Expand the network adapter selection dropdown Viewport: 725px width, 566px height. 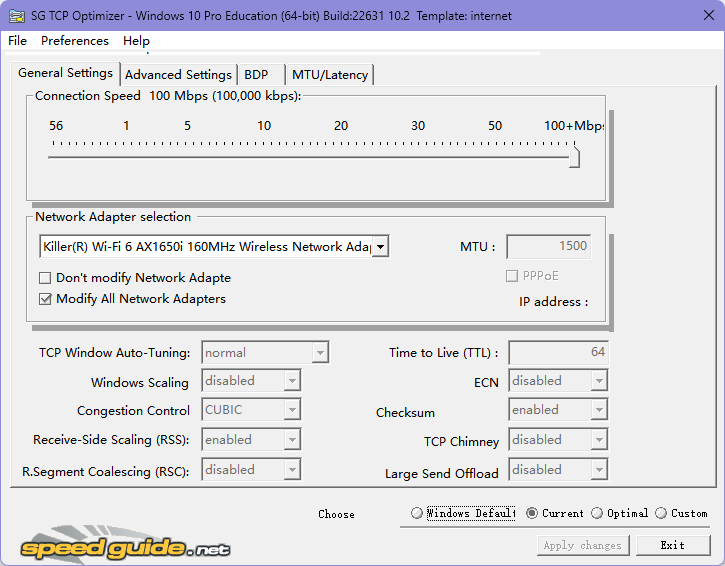click(380, 247)
